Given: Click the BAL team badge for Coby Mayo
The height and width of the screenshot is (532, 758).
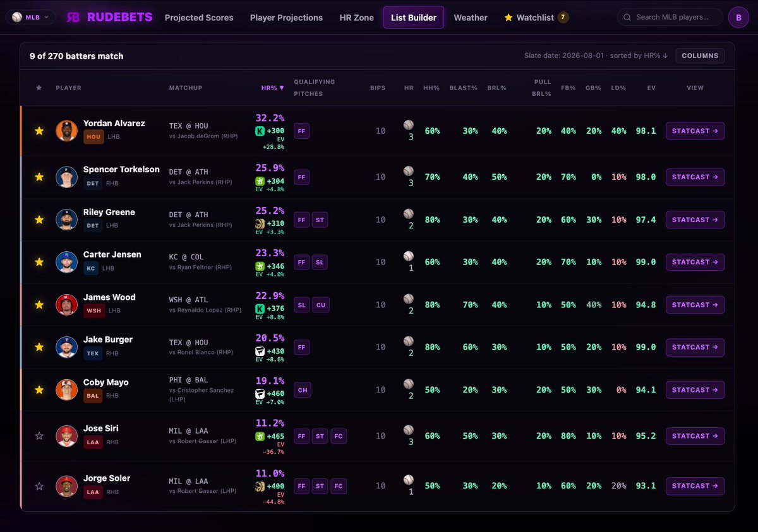Looking at the screenshot, I should tap(93, 396).
